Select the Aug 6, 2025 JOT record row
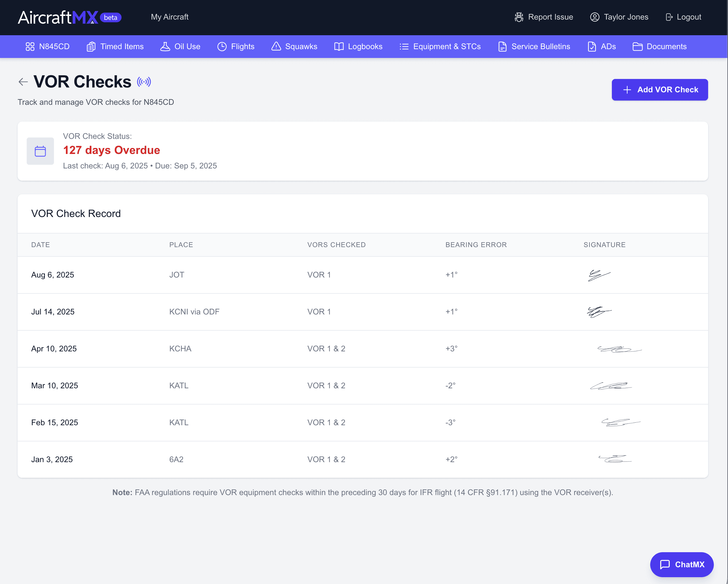Image resolution: width=728 pixels, height=584 pixels. click(363, 275)
